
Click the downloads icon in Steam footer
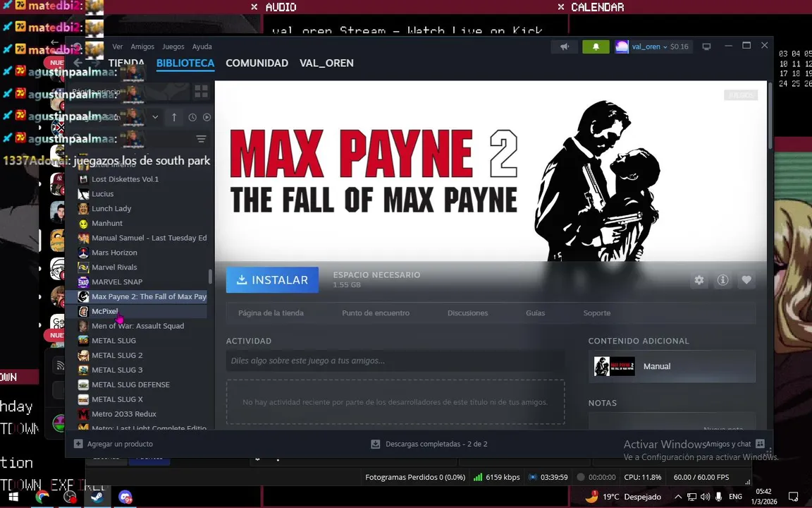[376, 444]
